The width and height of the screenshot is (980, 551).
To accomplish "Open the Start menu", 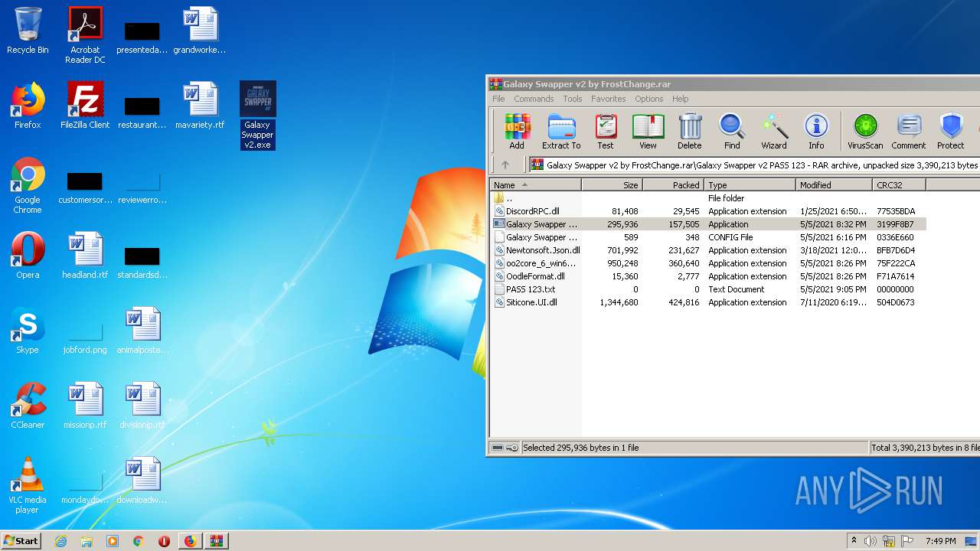I will coord(21,541).
